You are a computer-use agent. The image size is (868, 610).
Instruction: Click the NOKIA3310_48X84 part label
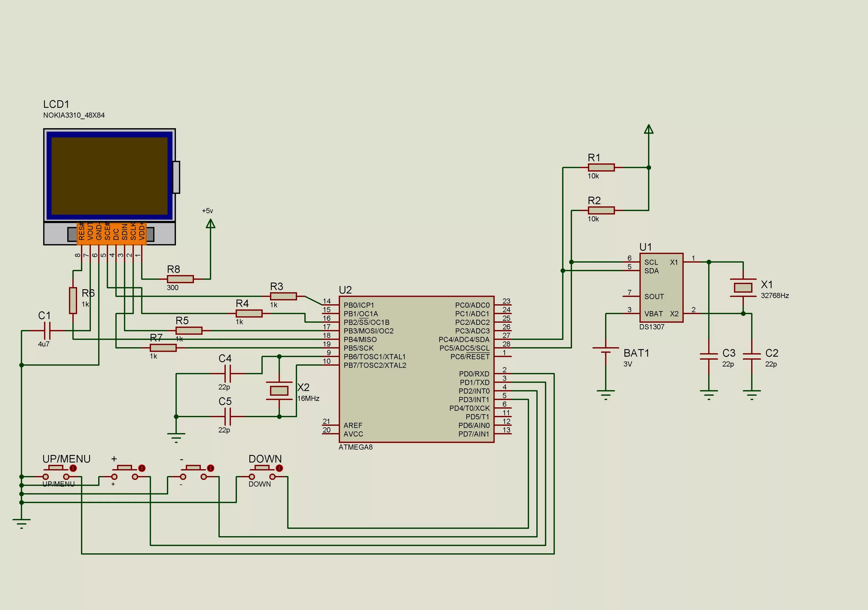point(74,115)
